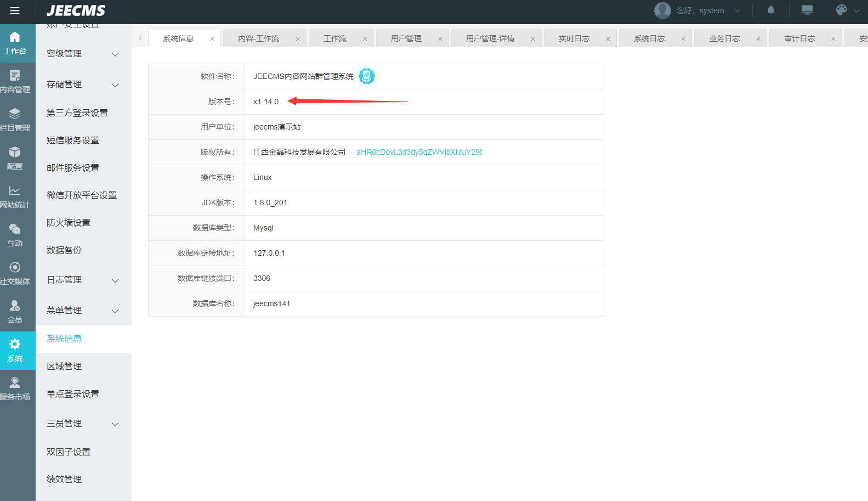The image size is (868, 501).
Task: Open 数据备份 in sidebar
Action: (x=64, y=250)
